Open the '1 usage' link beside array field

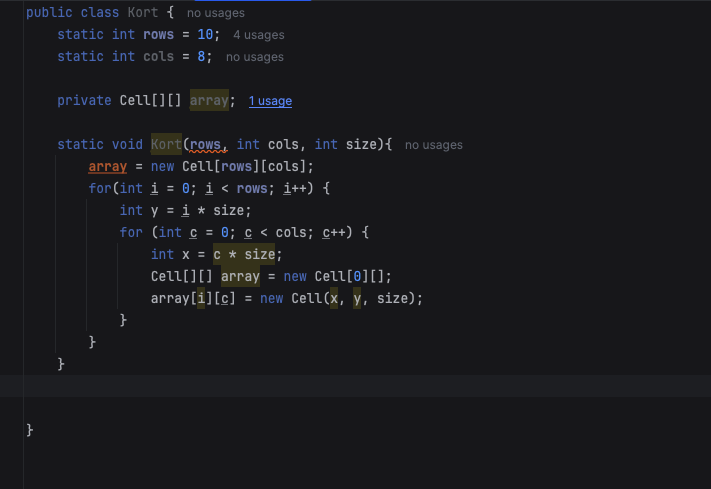[x=270, y=101]
